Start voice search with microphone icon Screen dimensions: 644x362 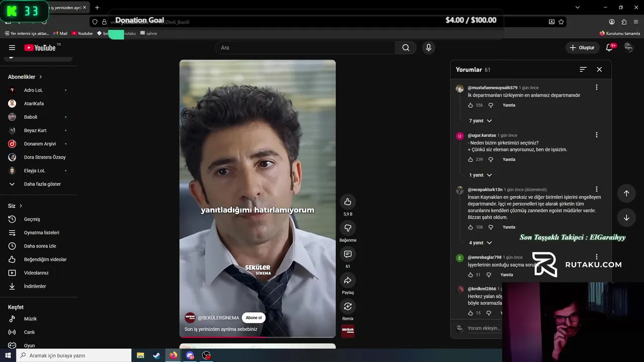click(x=429, y=48)
